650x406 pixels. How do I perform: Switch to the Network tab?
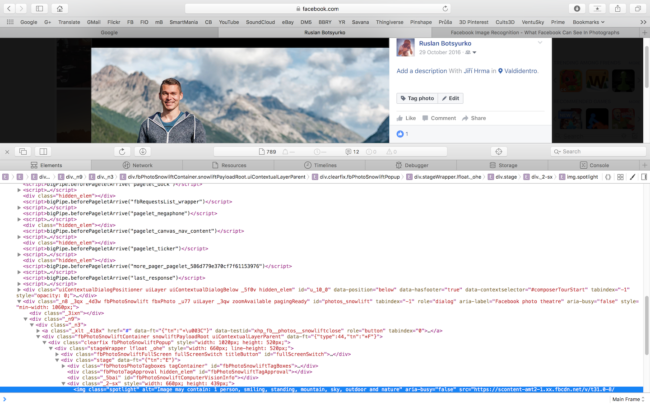click(x=137, y=165)
